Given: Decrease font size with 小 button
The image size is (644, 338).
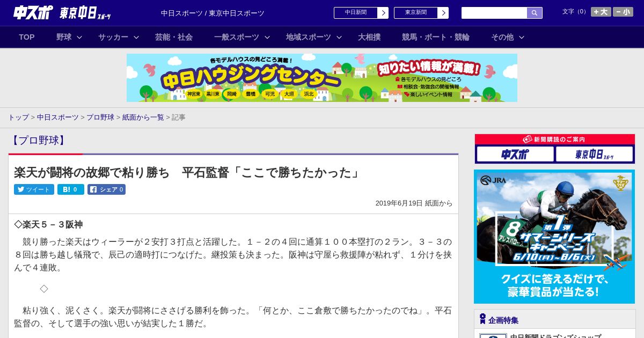Looking at the screenshot, I should [x=623, y=12].
